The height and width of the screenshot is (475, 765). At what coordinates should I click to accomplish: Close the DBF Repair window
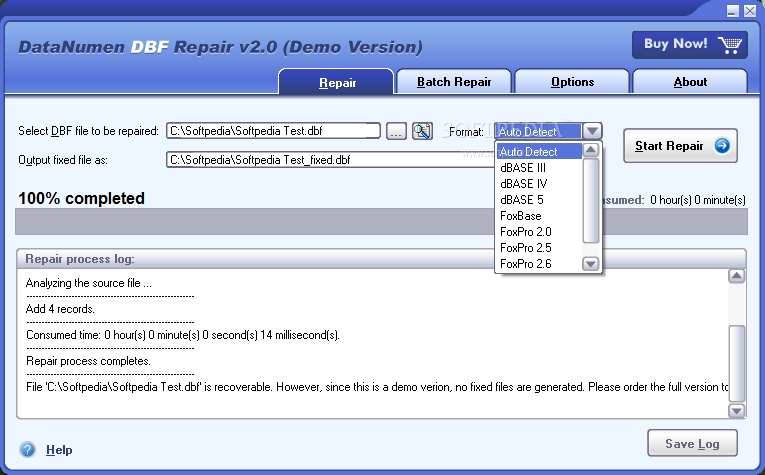point(750,11)
